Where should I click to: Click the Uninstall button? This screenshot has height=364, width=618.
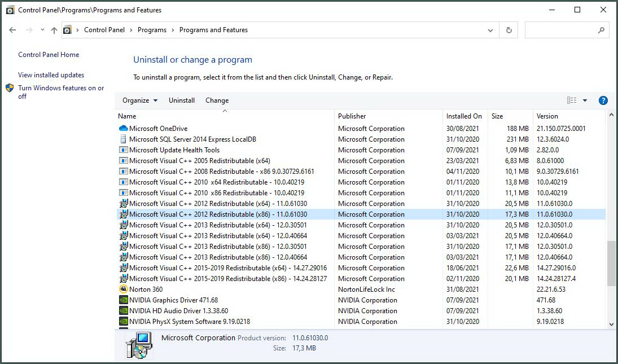pyautogui.click(x=181, y=100)
